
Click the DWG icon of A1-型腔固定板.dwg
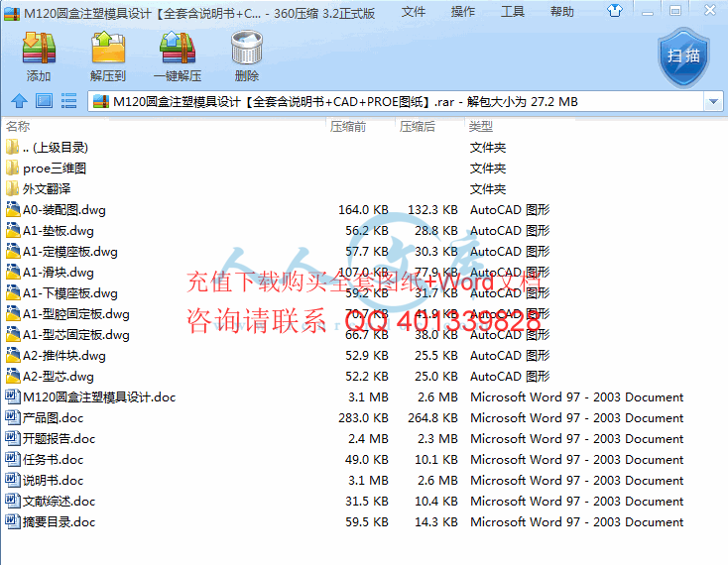coord(13,314)
